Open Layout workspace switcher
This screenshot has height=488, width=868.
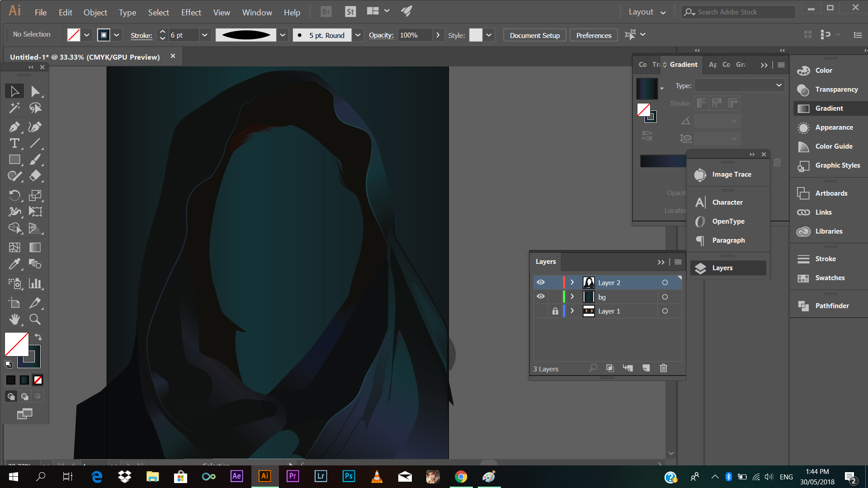(647, 12)
